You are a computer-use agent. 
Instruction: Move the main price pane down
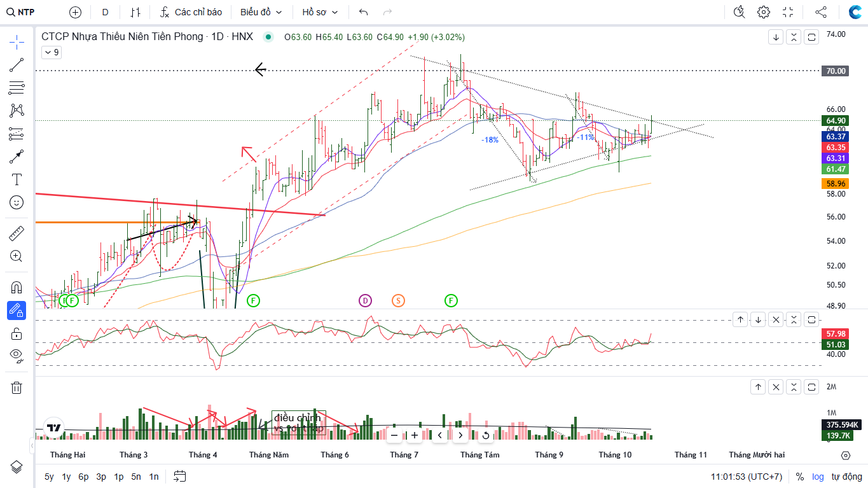[776, 37]
